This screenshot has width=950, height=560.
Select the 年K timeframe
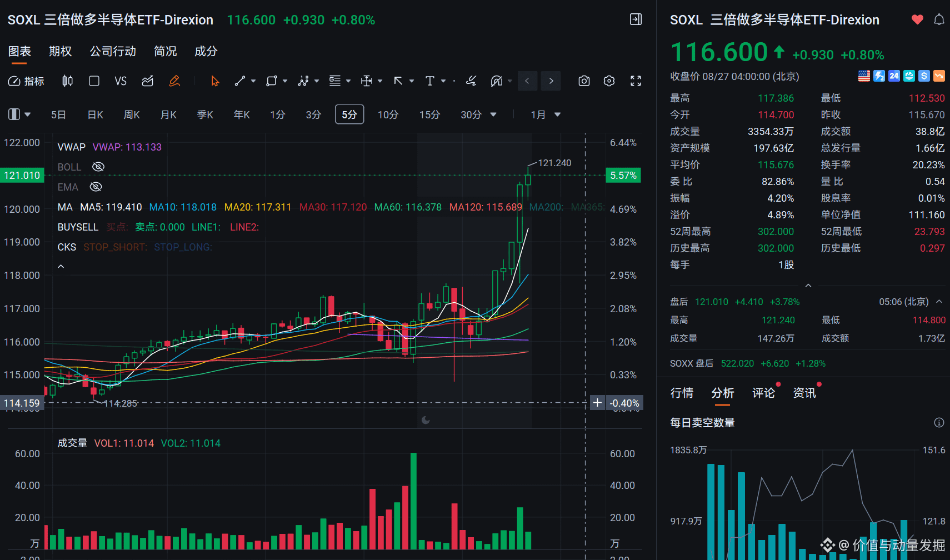pos(242,114)
